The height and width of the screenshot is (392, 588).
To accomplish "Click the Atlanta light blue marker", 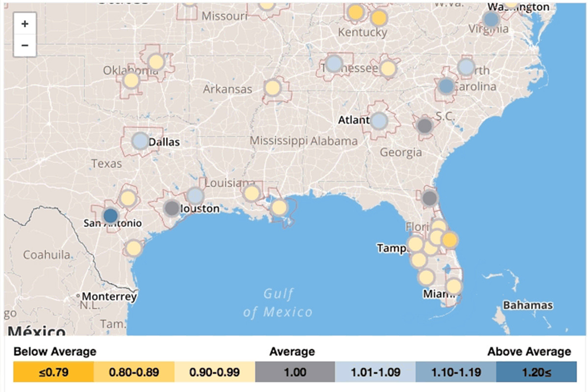I will point(379,121).
